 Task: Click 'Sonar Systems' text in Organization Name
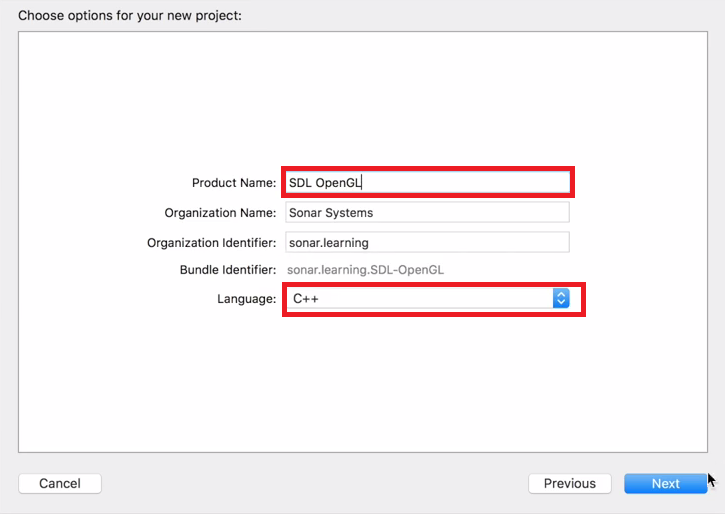pyautogui.click(x=331, y=213)
